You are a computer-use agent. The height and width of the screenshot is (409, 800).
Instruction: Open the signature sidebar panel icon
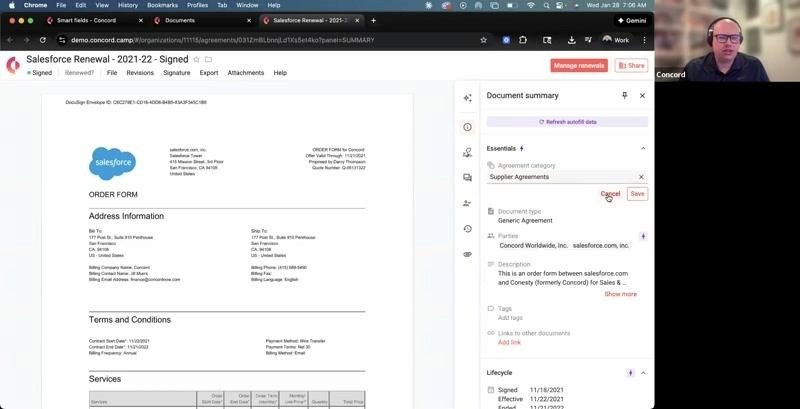coord(467,152)
